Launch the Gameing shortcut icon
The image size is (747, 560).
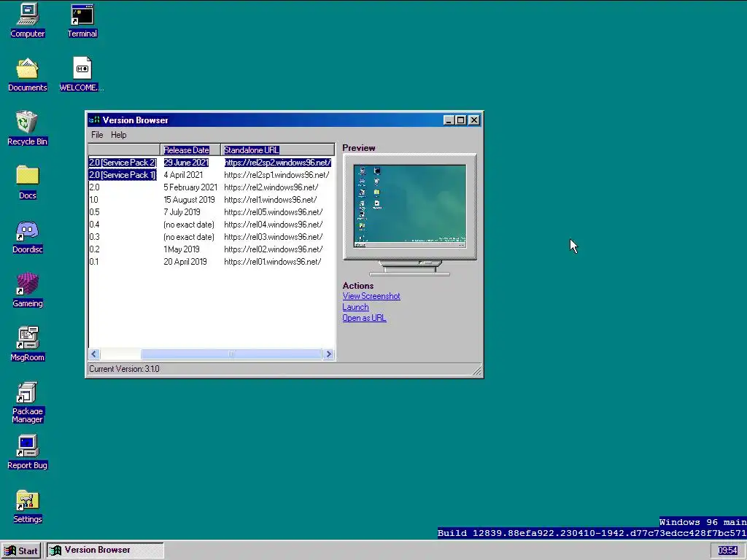[x=28, y=290]
